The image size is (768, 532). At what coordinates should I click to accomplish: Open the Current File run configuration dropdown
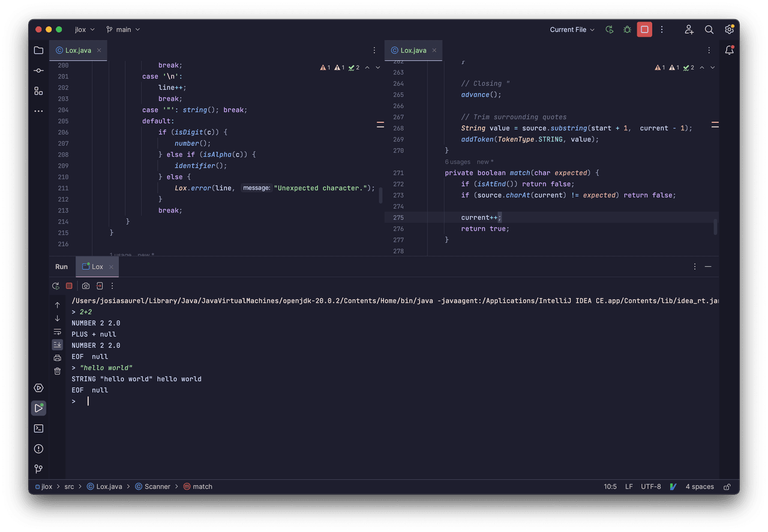[572, 29]
